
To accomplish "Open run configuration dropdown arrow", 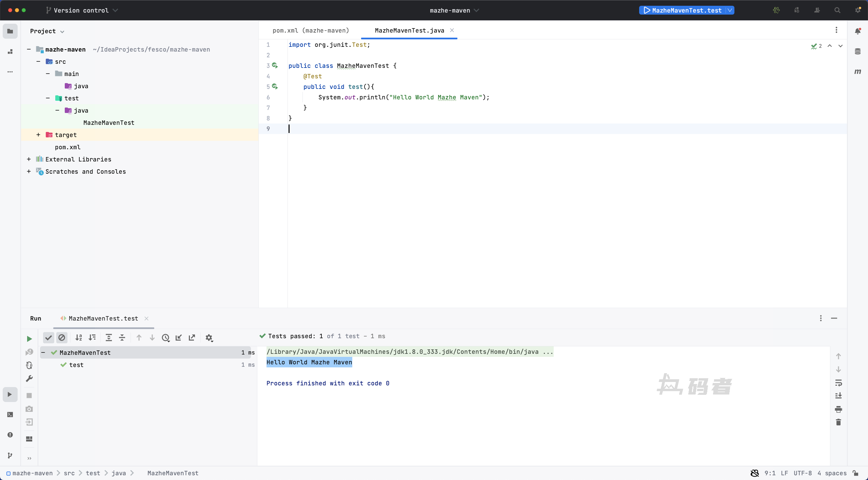I will pyautogui.click(x=730, y=10).
